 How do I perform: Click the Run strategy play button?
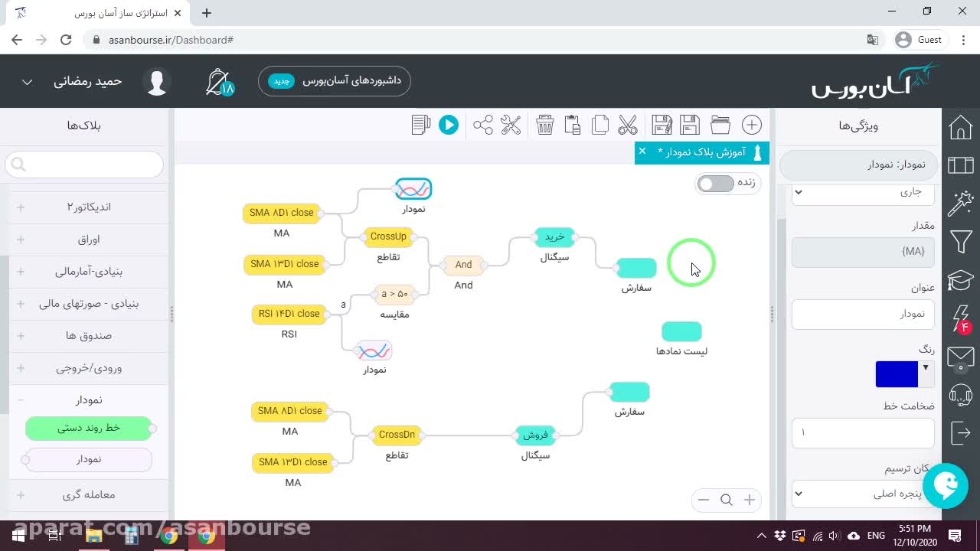pos(449,125)
